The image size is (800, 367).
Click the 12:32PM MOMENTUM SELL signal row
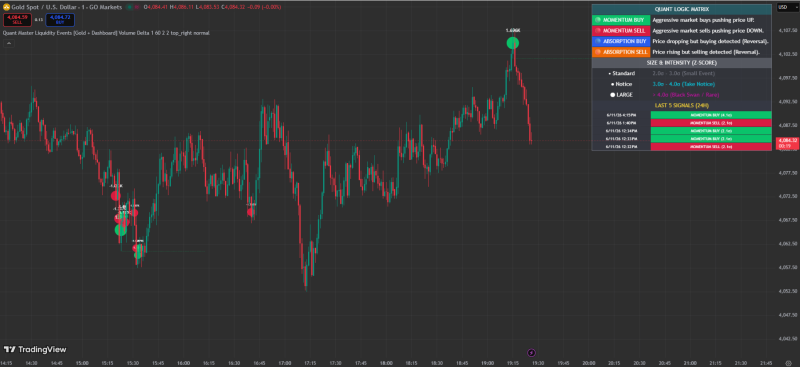682,146
